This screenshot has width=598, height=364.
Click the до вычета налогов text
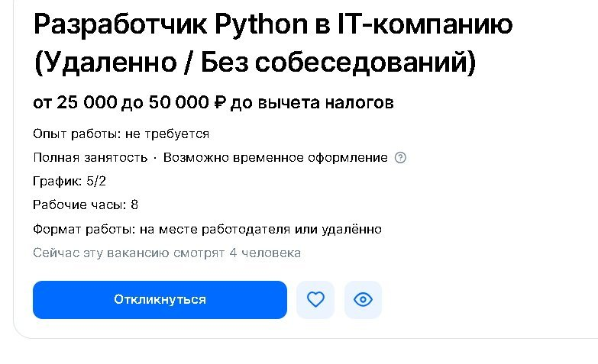[312, 103]
